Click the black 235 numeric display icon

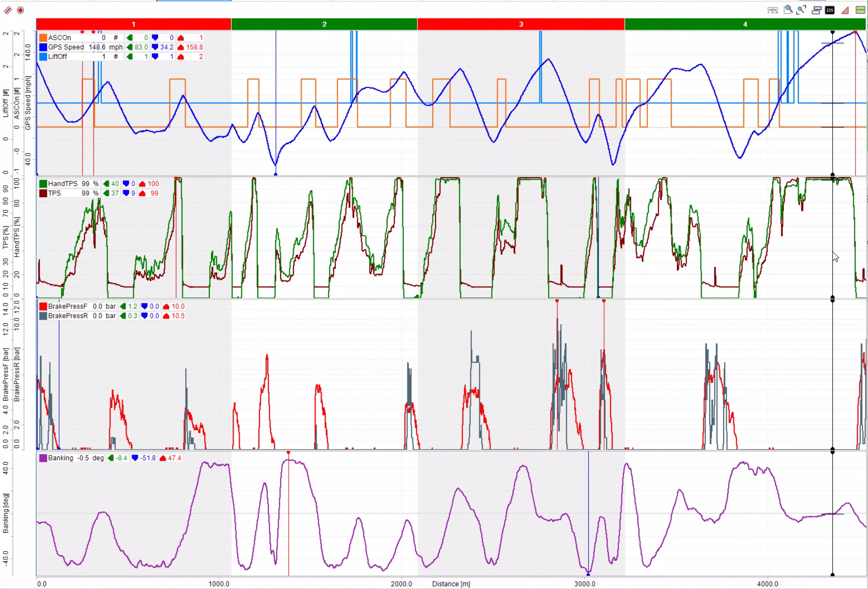coord(830,10)
